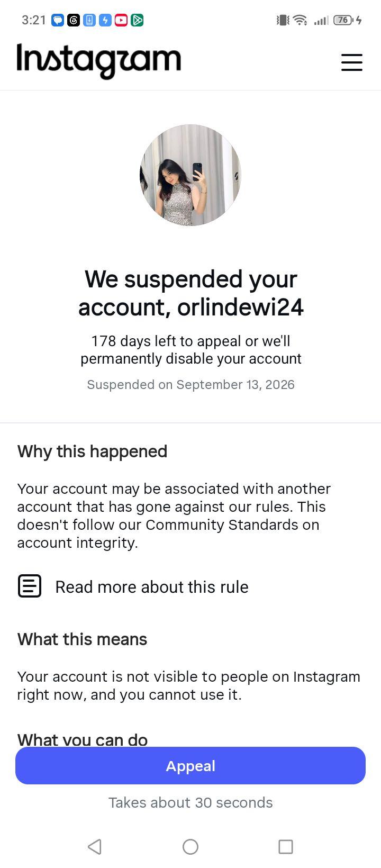Tap the Android back navigation triangle

[95, 847]
